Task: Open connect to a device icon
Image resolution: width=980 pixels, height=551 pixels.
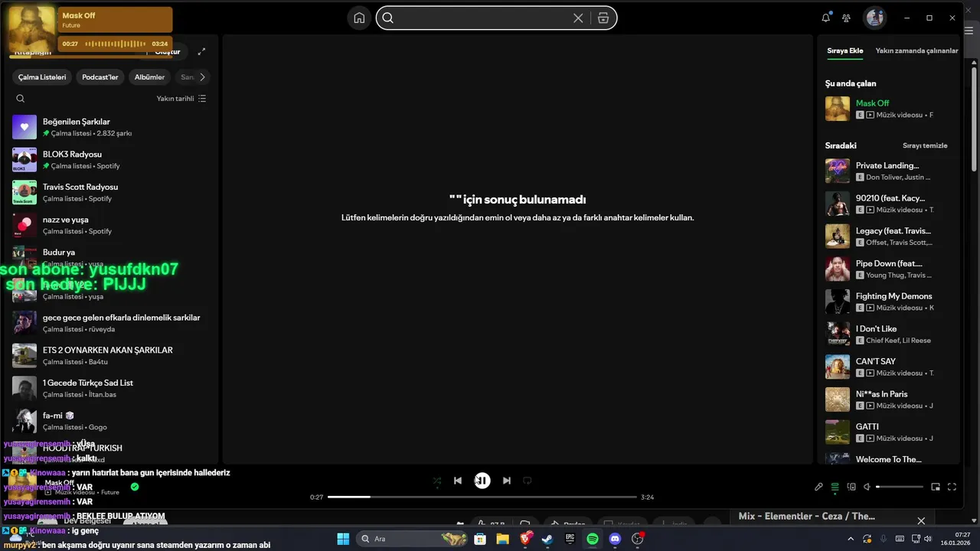Action: [851, 487]
